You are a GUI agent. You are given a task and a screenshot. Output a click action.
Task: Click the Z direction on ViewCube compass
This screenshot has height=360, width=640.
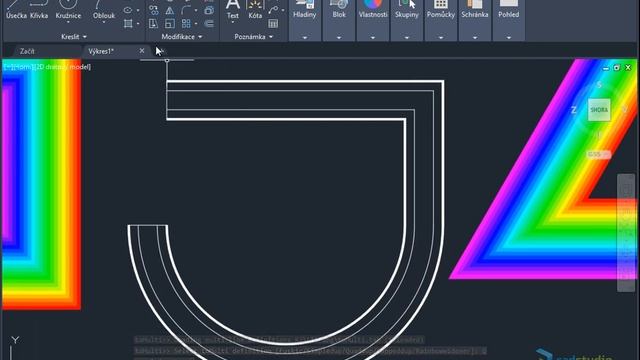[573, 110]
